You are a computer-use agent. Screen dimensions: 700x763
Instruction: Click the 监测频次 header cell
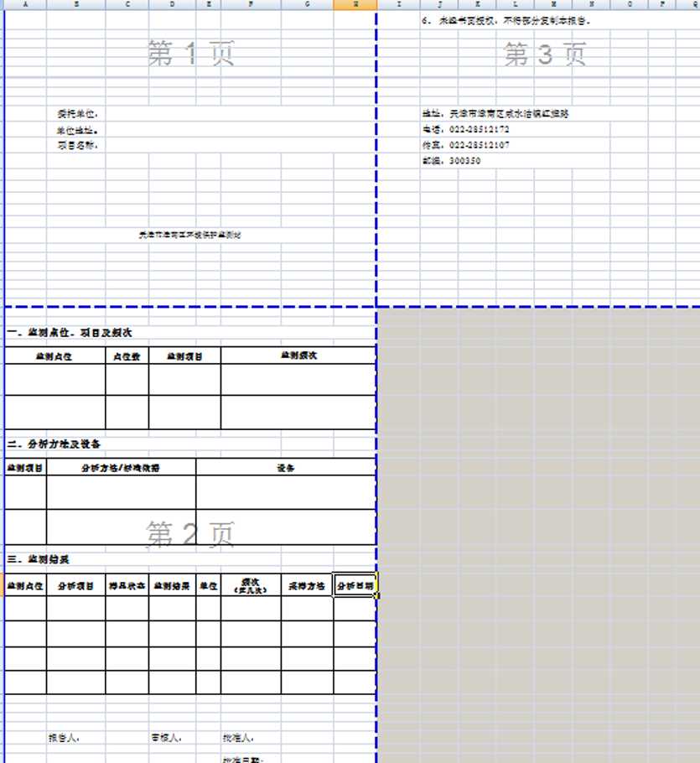298,356
